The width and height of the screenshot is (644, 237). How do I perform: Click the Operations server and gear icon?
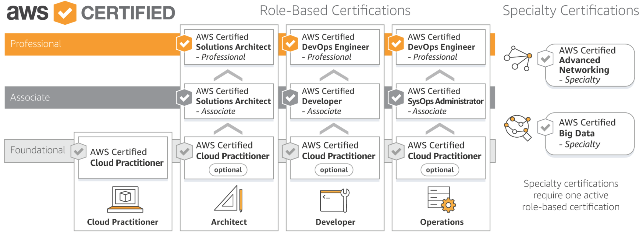tap(441, 199)
